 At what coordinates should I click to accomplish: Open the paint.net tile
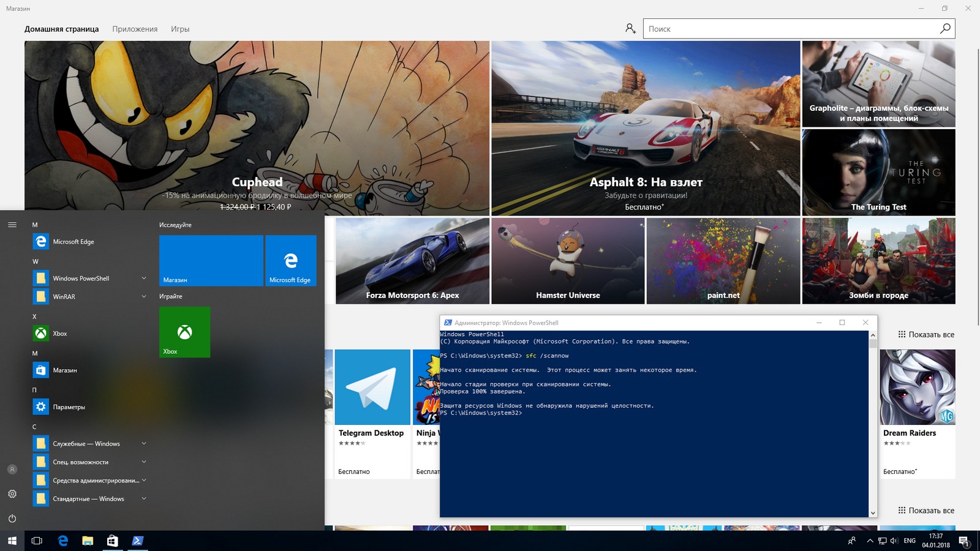pos(723,261)
